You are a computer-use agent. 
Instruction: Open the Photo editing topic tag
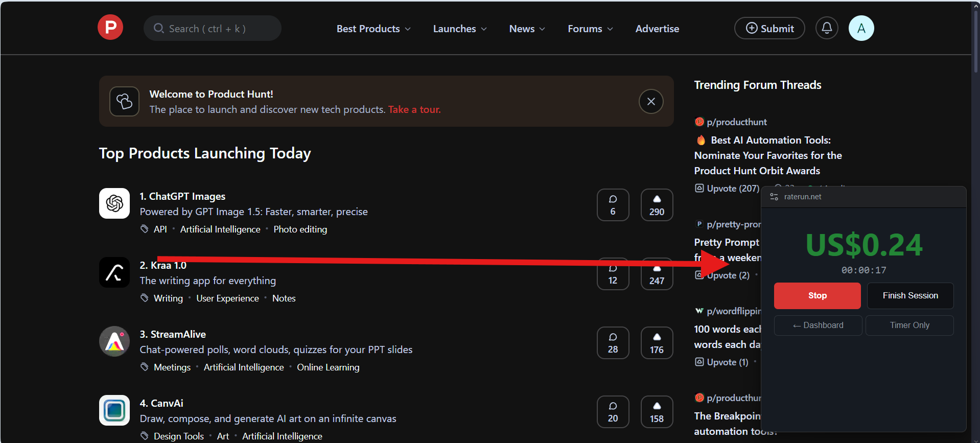click(300, 229)
